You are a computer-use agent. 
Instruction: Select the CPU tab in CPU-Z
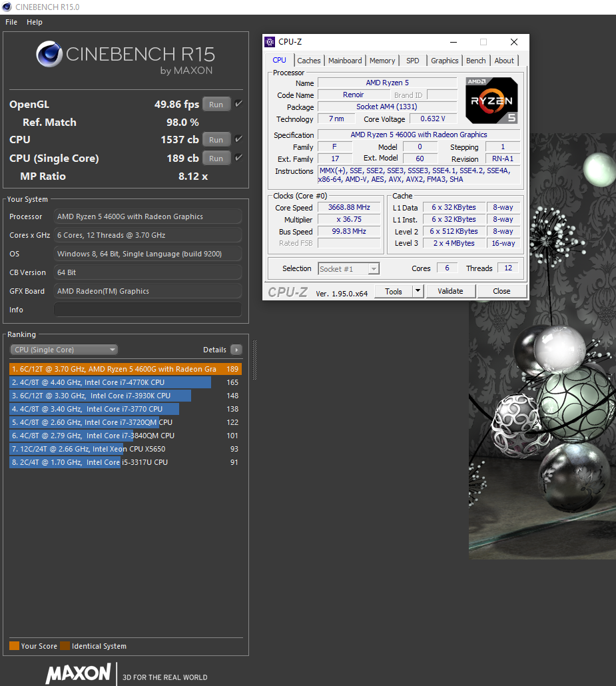(x=279, y=61)
